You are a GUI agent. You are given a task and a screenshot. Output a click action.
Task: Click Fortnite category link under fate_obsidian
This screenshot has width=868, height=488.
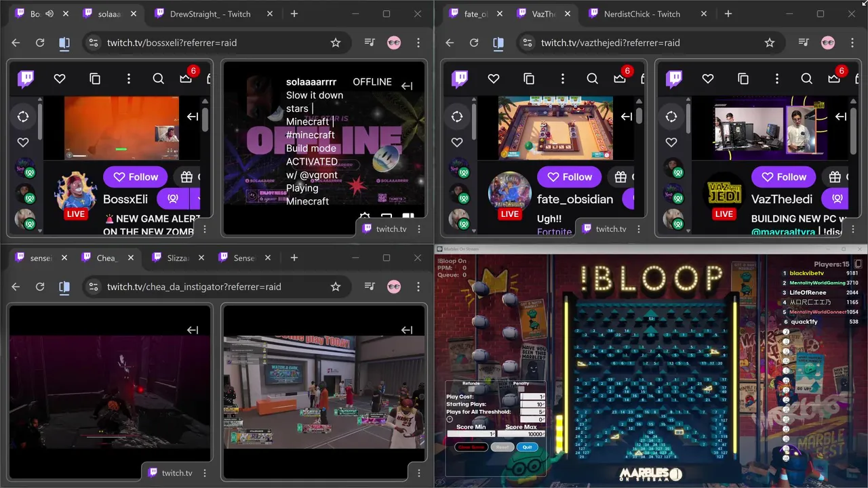[x=555, y=232]
